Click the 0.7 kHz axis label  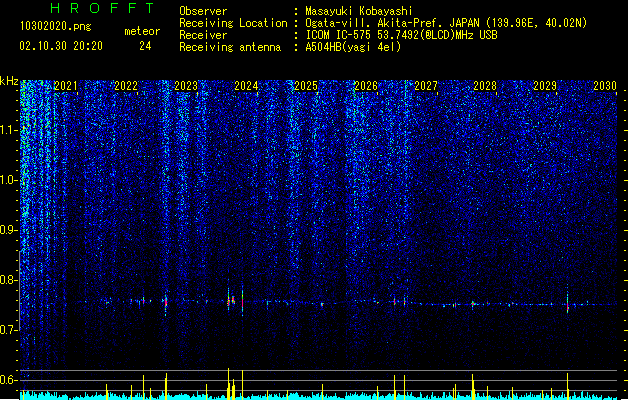click(x=8, y=330)
